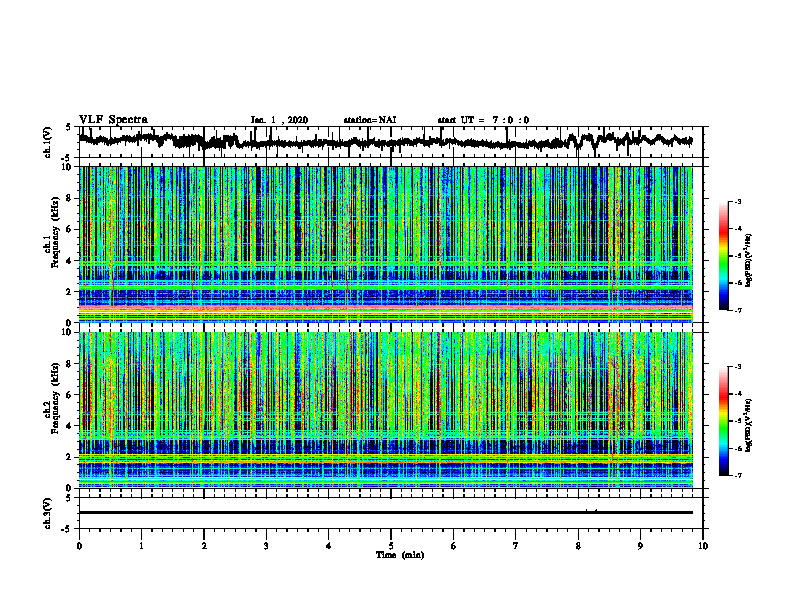792x612 pixels.
Task: Click the ch.2 spectrogram color scale bar
Action: [724, 421]
